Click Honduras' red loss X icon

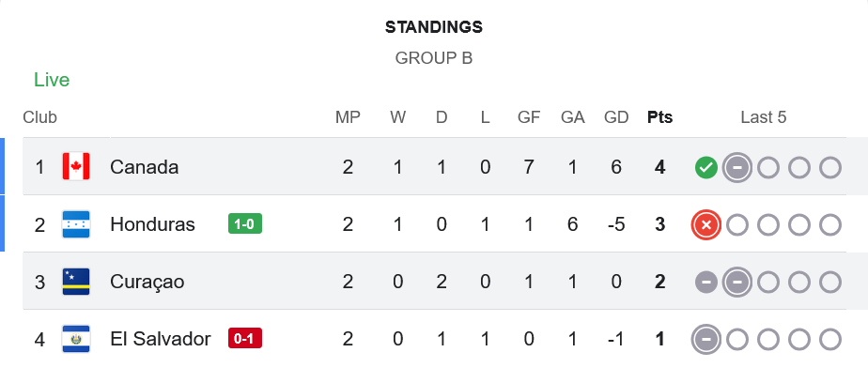[x=706, y=225]
